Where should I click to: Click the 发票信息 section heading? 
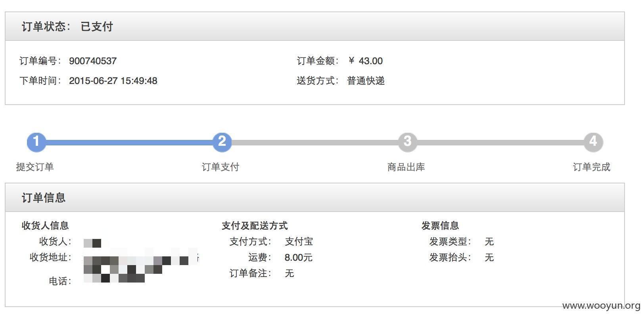[440, 225]
